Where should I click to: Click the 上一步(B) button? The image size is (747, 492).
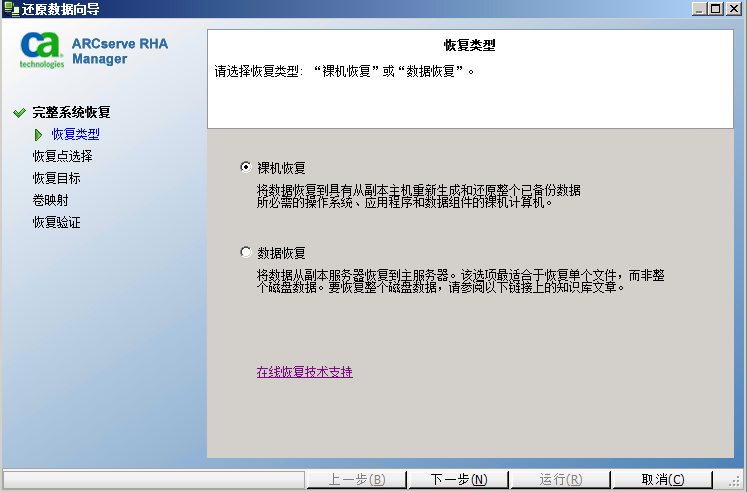point(357,479)
